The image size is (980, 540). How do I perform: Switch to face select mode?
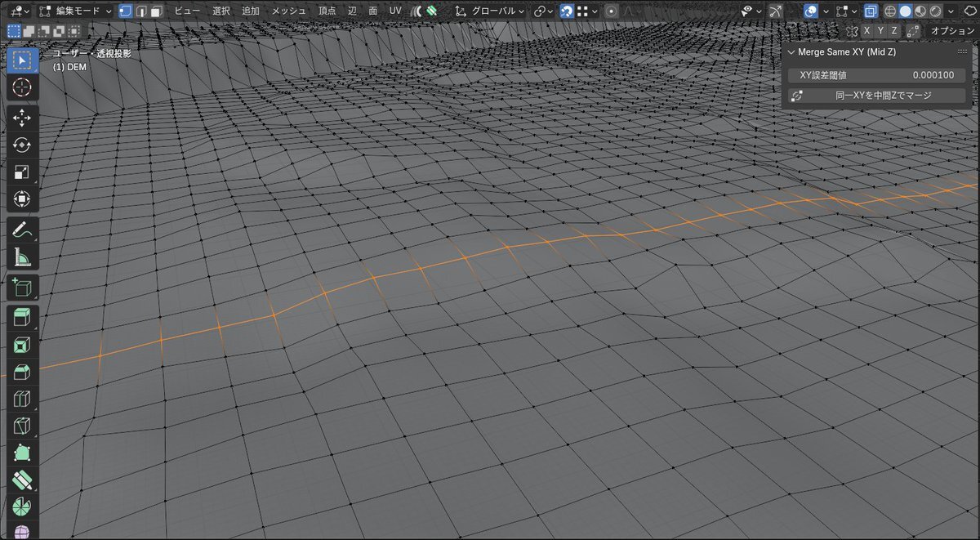155,11
